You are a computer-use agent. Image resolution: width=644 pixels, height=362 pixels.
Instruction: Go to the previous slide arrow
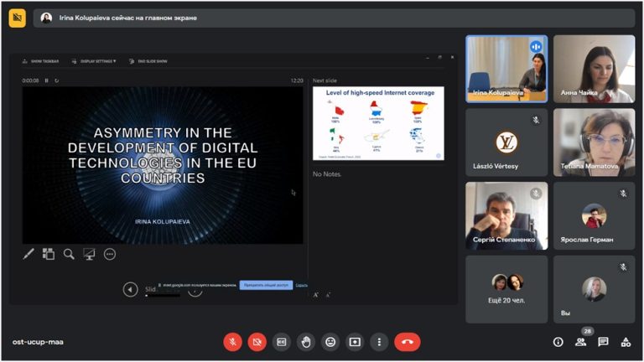pos(130,289)
